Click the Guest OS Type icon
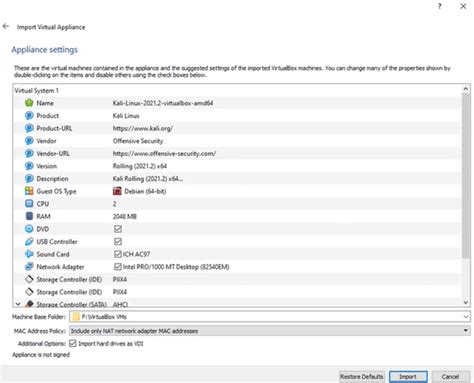Screen dimensions: 474x383 tap(29, 191)
